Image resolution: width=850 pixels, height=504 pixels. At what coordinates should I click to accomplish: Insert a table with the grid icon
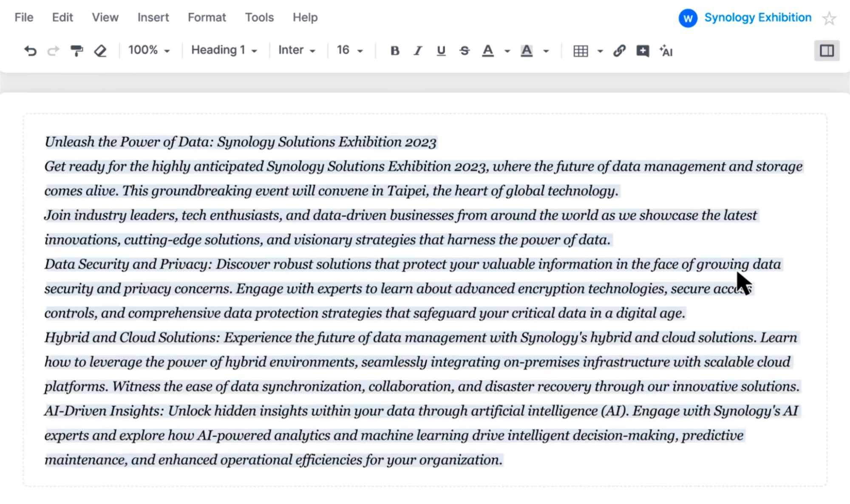581,51
